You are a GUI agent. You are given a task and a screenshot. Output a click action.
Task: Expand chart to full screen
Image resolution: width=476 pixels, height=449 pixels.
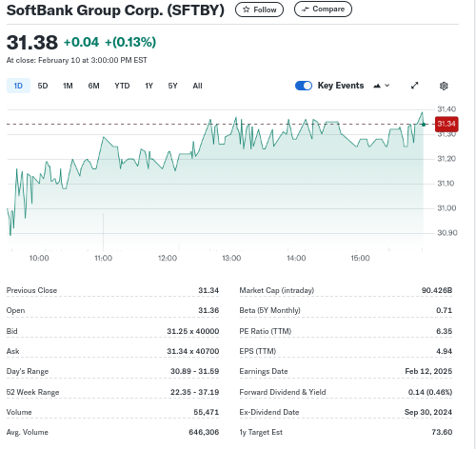pyautogui.click(x=414, y=86)
